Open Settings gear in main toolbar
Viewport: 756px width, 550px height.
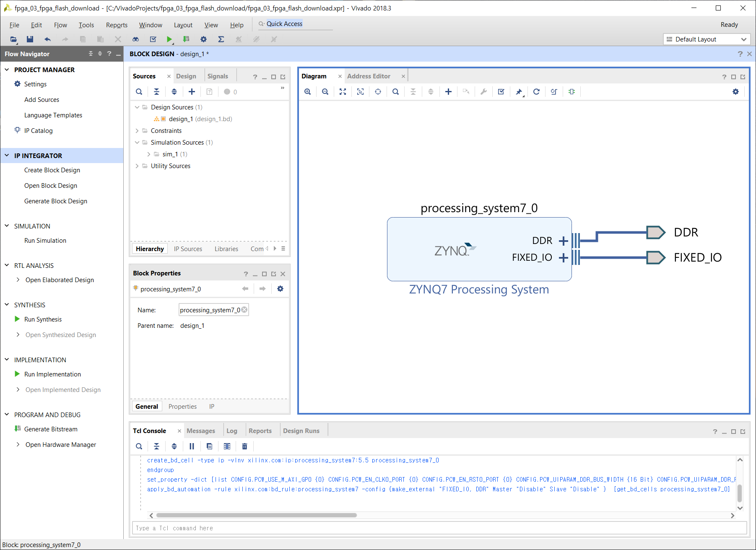pyautogui.click(x=203, y=39)
